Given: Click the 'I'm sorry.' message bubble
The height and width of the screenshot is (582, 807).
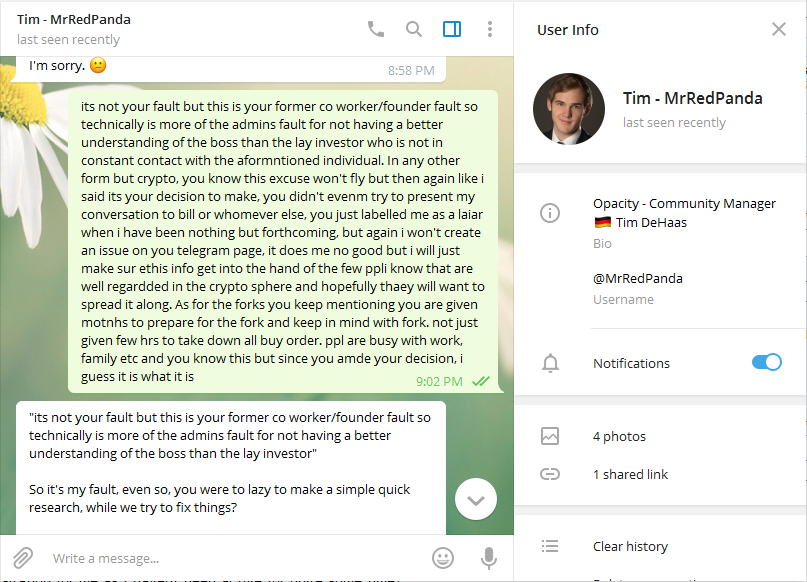Looking at the screenshot, I should coord(228,68).
